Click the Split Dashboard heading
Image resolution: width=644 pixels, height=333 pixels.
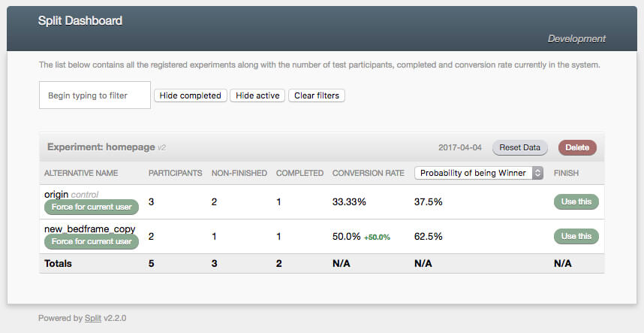point(80,21)
